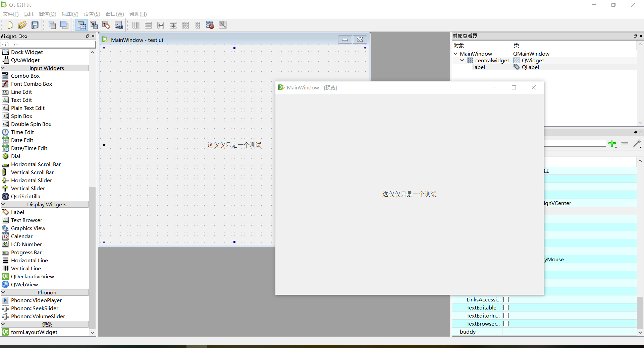Activate Edit Buddies mode
Screen dimensions: 644x348
106,25
